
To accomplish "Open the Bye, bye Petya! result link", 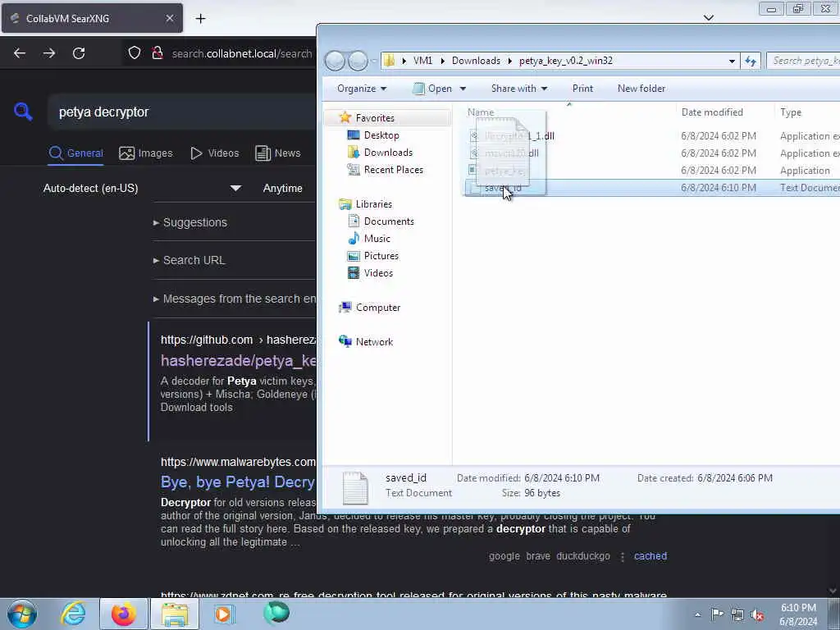I will point(238,482).
